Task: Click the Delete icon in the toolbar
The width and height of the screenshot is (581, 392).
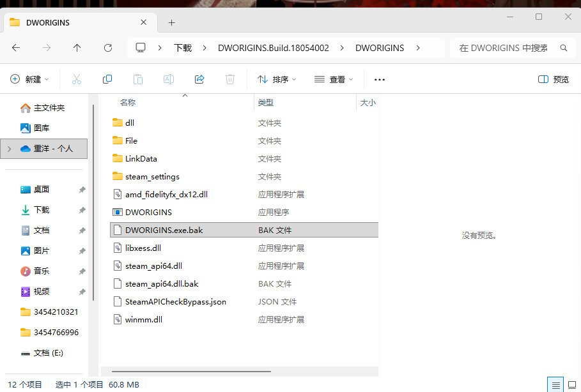Action: pos(229,79)
